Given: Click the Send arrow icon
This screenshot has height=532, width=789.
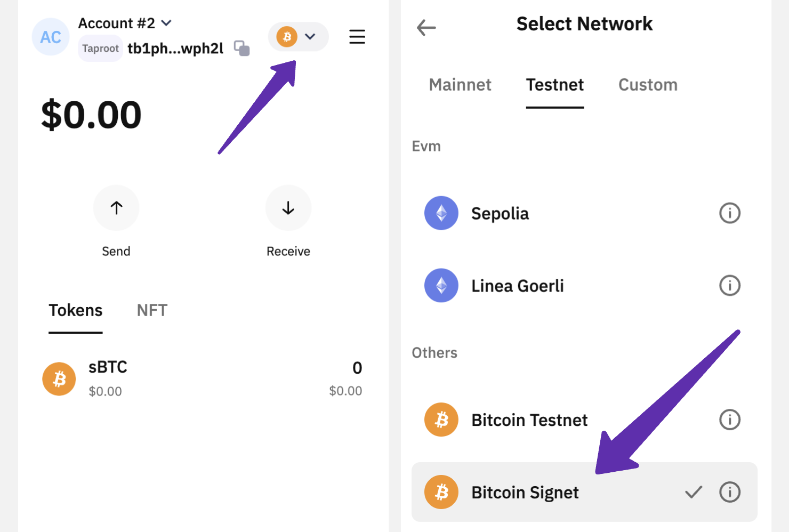Looking at the screenshot, I should [116, 208].
